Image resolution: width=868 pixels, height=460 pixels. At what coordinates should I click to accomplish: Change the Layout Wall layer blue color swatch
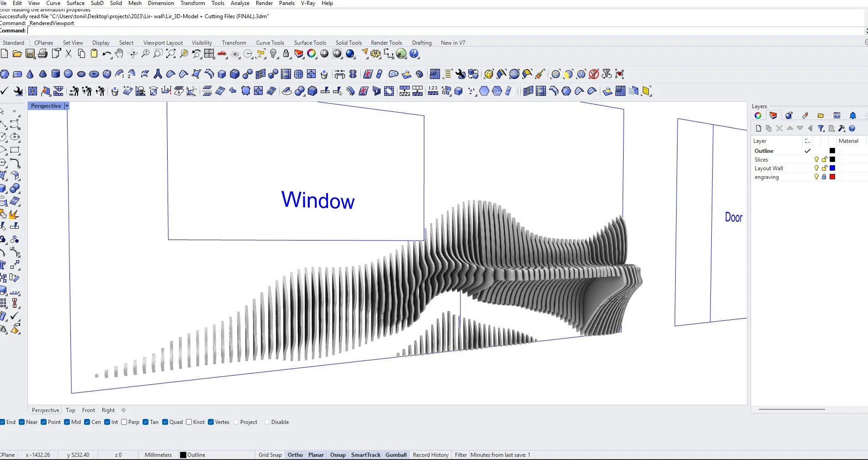click(x=832, y=168)
